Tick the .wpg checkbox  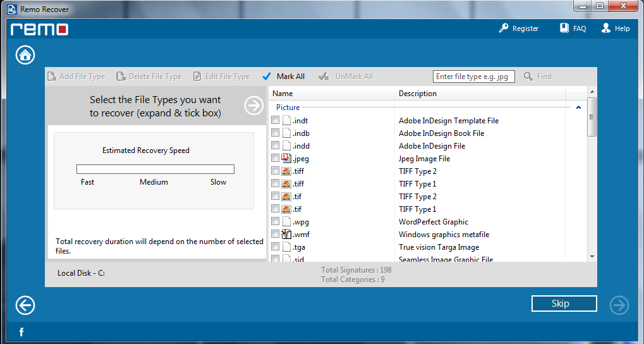point(275,221)
